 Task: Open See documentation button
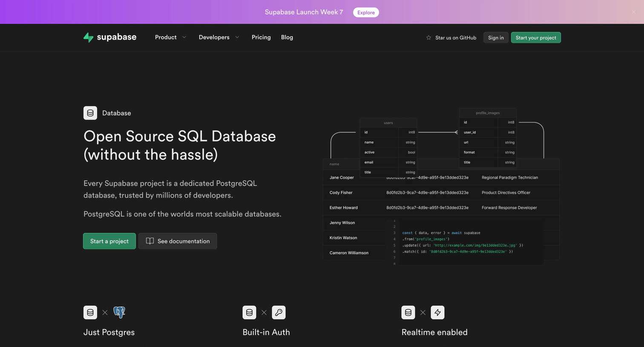[178, 241]
